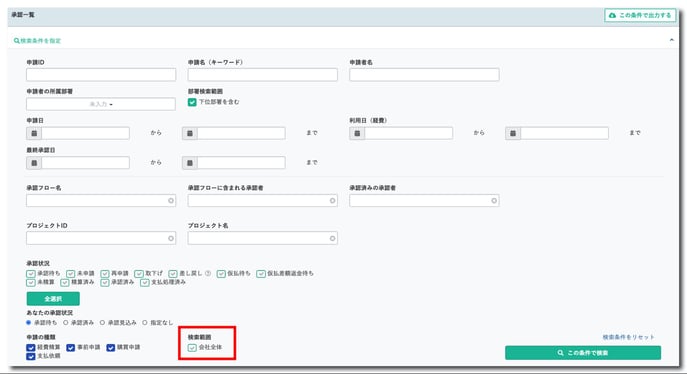Image resolution: width=687 pixels, height=374 pixels.
Task: Open calendar icon for 申請日 end date
Action: pos(190,133)
